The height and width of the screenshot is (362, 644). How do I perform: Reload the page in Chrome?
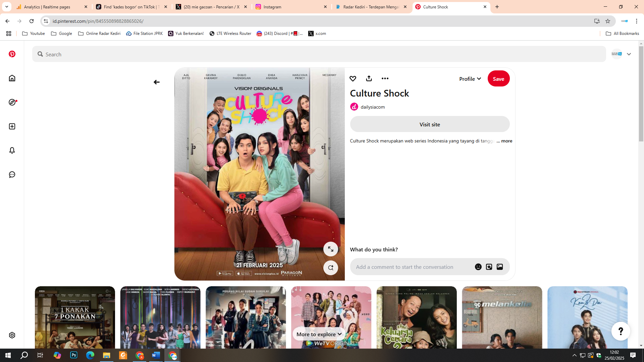click(32, 21)
